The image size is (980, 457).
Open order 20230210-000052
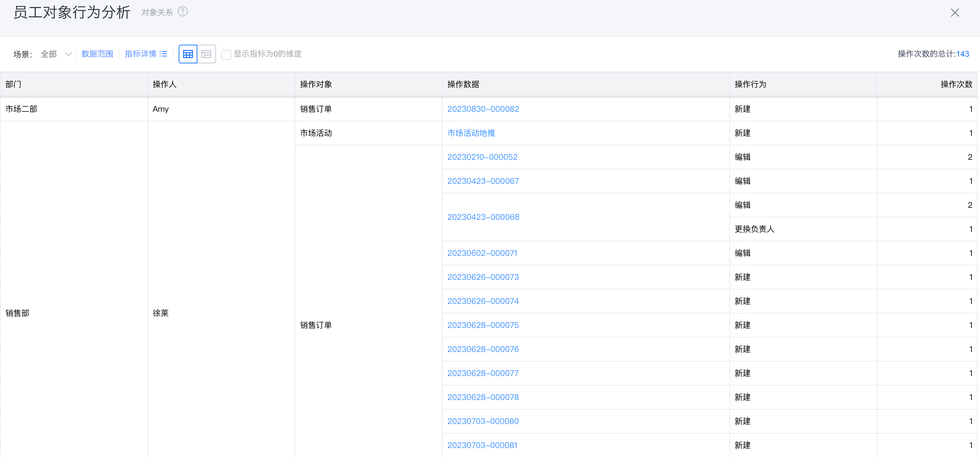pyautogui.click(x=482, y=157)
